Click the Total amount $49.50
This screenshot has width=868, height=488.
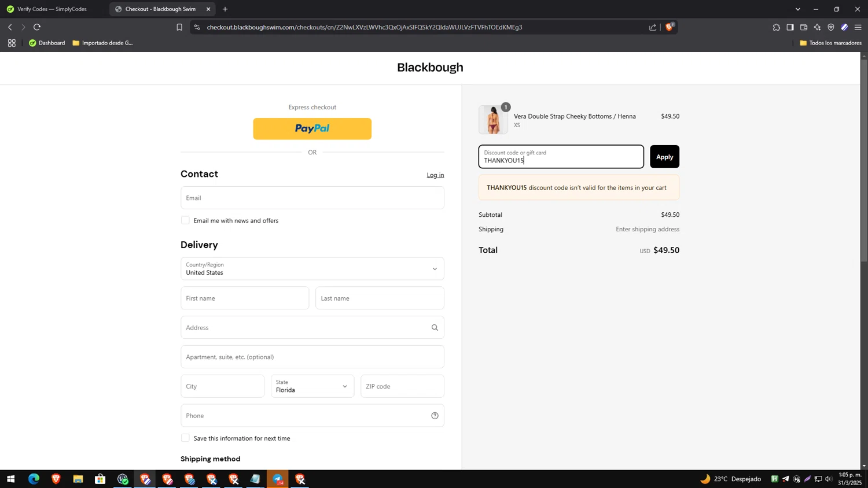[666, 250]
